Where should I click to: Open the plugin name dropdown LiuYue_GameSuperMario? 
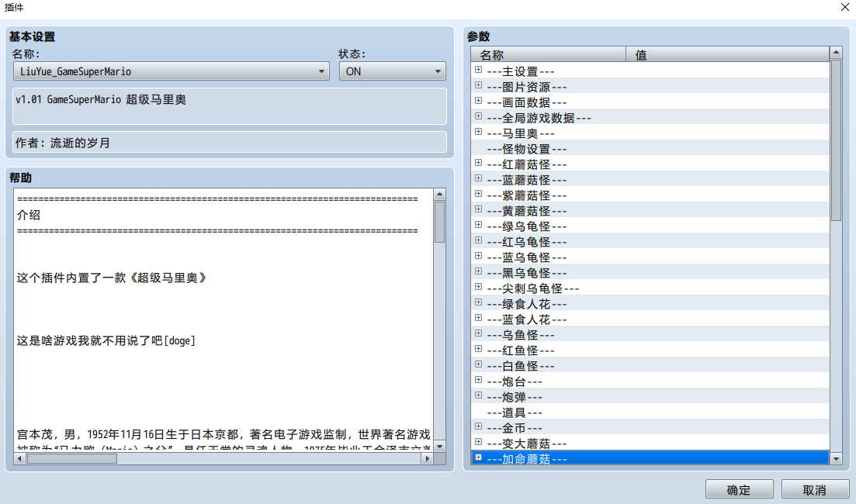(x=172, y=71)
